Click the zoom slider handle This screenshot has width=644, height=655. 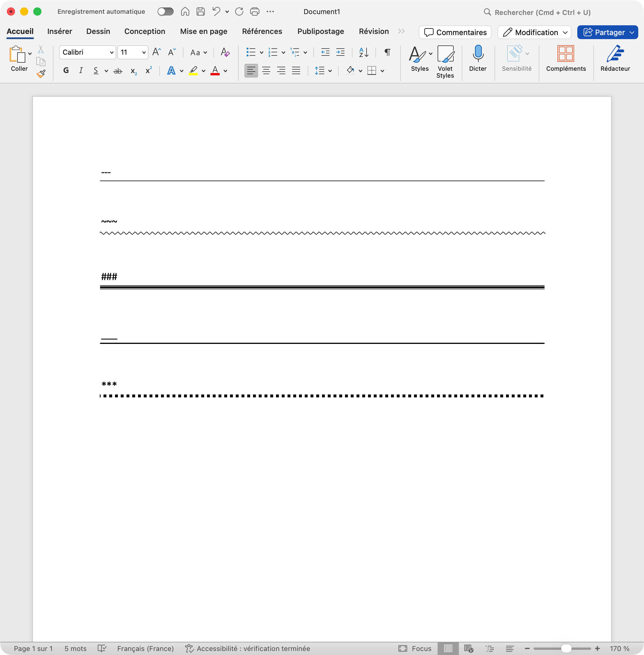[x=566, y=648]
